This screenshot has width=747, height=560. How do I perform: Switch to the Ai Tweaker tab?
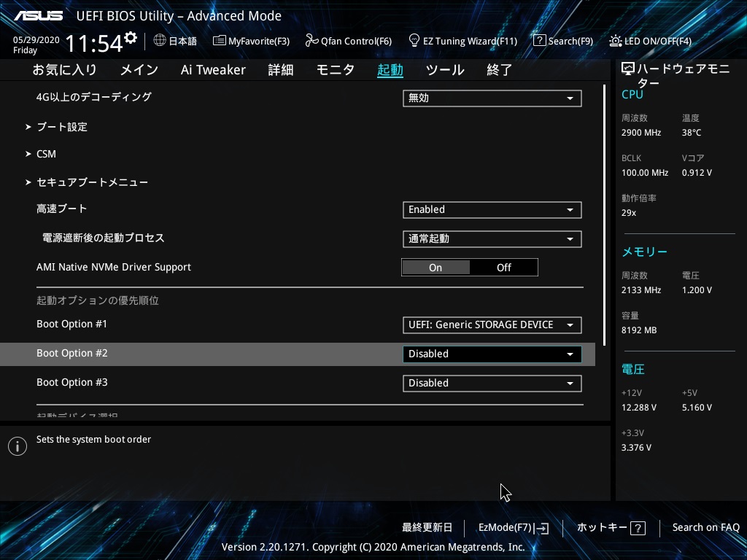[213, 70]
